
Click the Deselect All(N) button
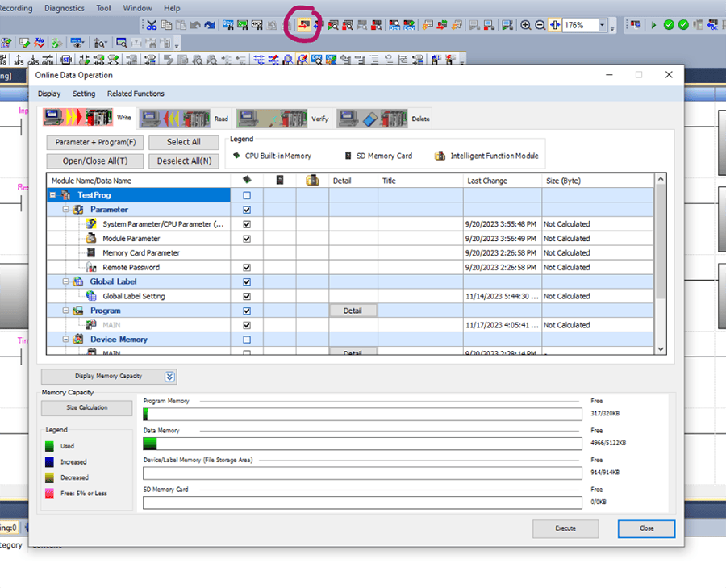pos(184,161)
